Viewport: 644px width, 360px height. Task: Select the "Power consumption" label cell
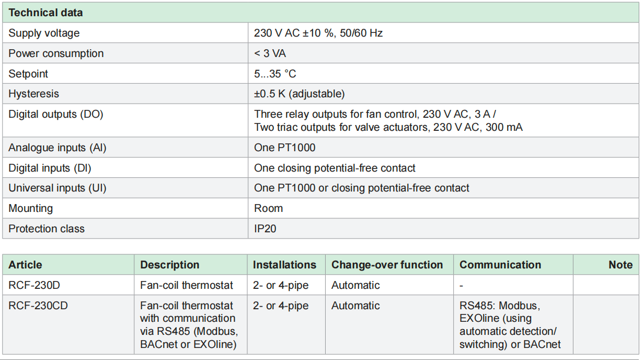pos(56,53)
